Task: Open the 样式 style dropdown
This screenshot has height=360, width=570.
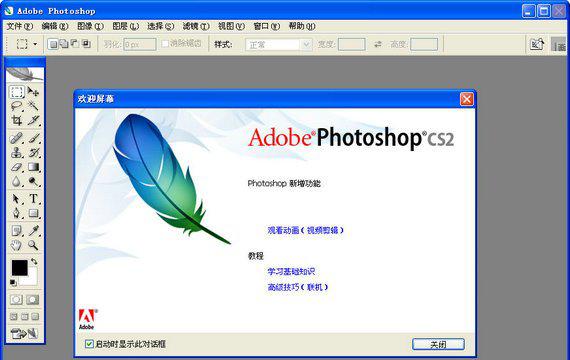Action: [278, 45]
